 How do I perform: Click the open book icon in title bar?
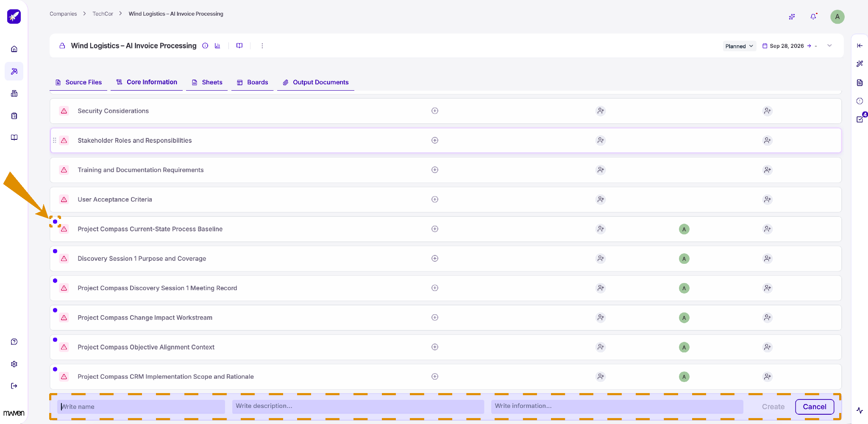239,46
